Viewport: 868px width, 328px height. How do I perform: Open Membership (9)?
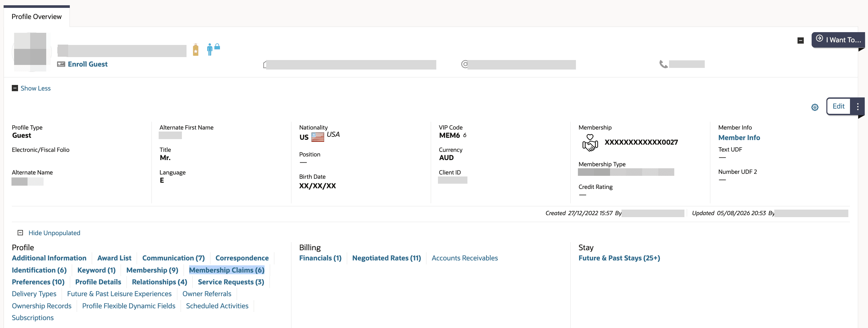(x=152, y=270)
